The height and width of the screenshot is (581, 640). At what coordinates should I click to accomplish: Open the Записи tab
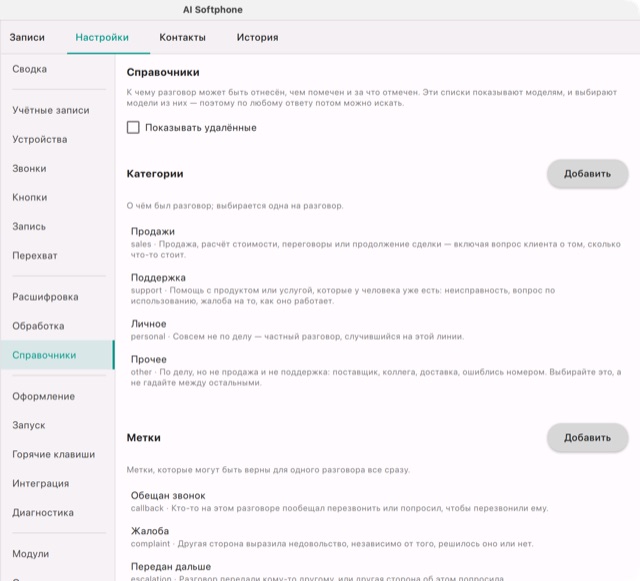pyautogui.click(x=27, y=37)
